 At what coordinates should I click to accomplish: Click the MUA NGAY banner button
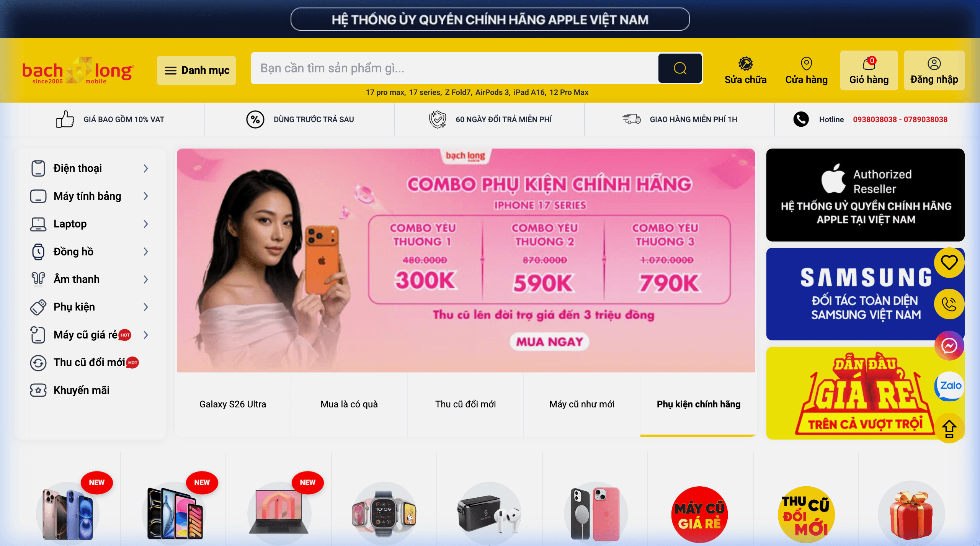(549, 342)
